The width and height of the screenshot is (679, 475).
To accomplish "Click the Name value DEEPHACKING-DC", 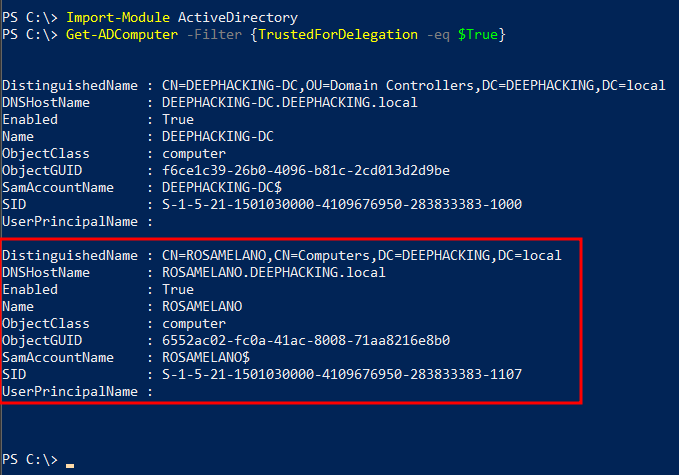I will tap(217, 136).
